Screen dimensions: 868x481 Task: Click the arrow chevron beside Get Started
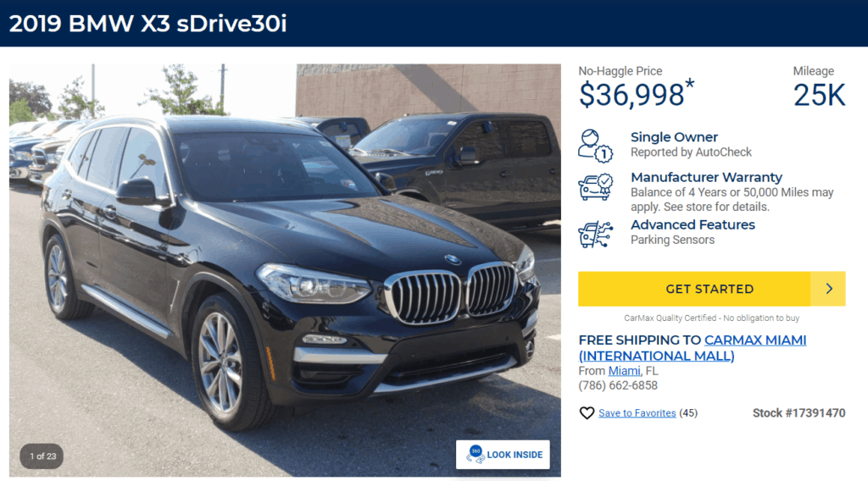pyautogui.click(x=829, y=289)
